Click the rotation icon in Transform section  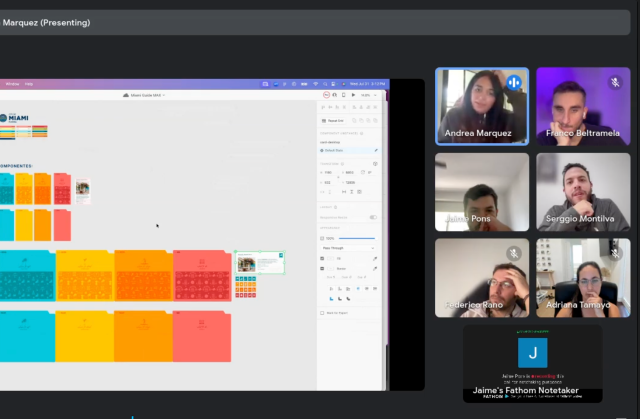(363, 172)
